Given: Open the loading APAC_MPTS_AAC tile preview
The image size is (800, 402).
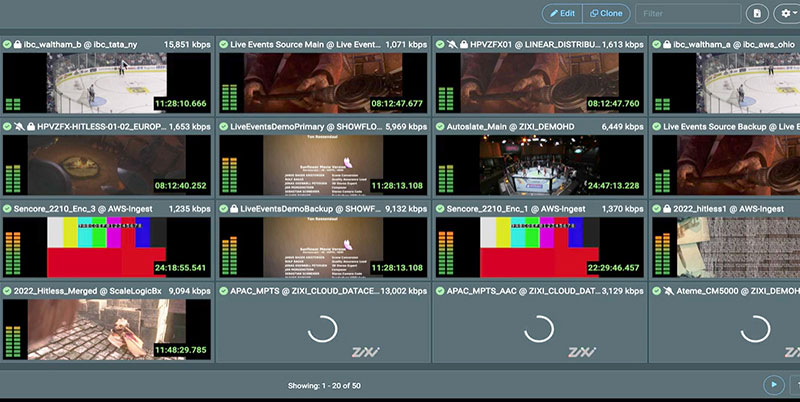Looking at the screenshot, I should (539, 330).
